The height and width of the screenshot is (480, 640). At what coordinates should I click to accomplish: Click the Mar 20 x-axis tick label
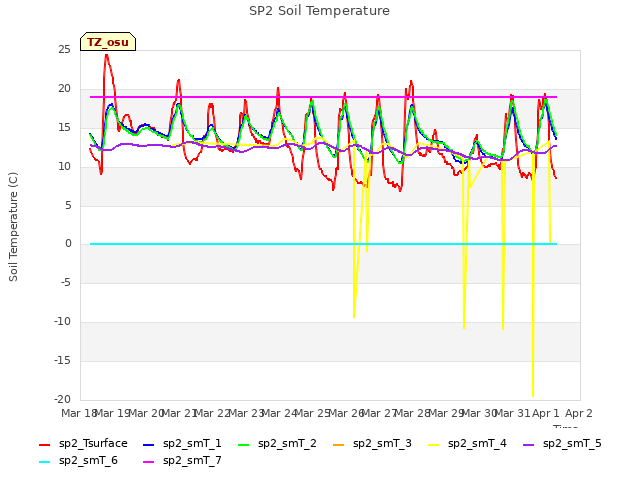(x=146, y=413)
